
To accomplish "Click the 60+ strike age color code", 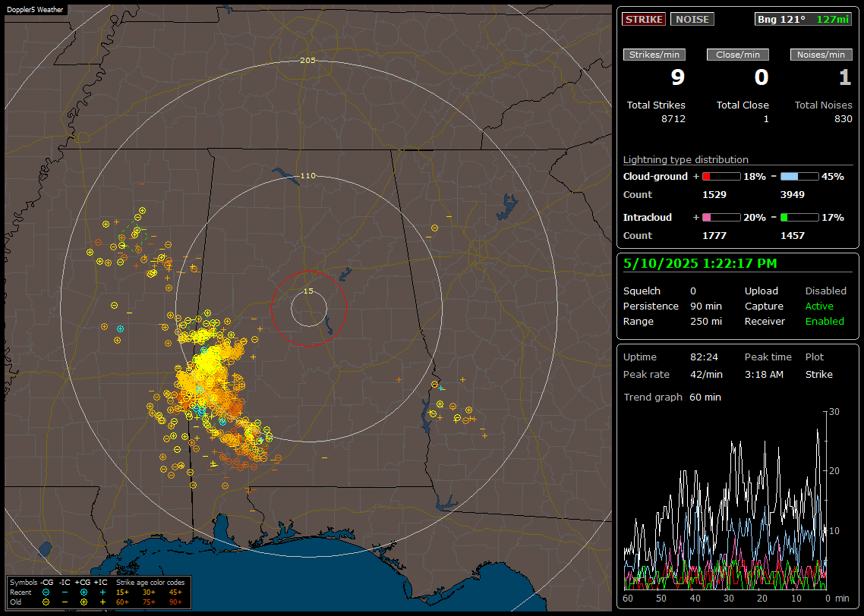I will [x=122, y=602].
